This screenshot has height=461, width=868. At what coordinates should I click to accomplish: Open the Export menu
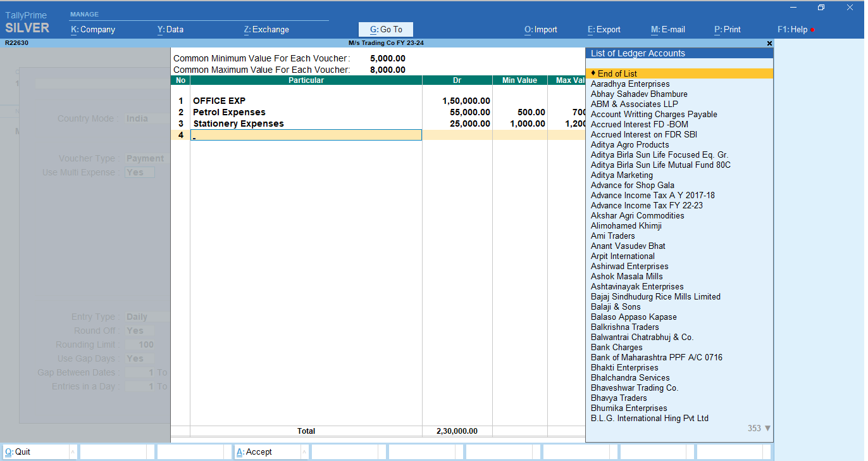coord(604,29)
